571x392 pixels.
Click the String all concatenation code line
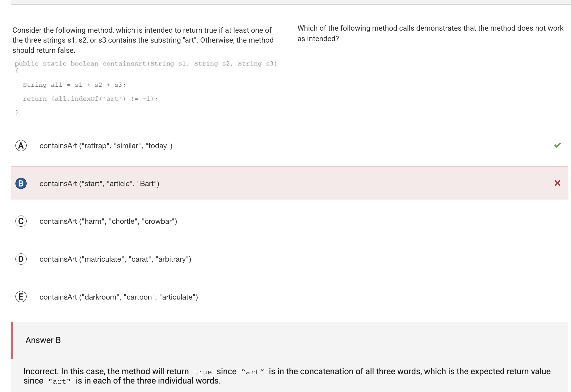pyautogui.click(x=74, y=85)
